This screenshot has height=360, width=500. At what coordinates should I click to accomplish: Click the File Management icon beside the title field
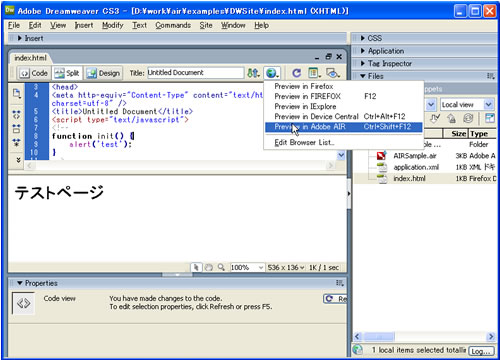coord(253,73)
